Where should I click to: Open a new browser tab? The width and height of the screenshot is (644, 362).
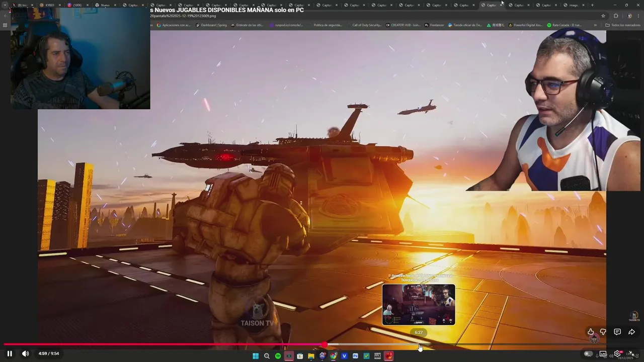[592, 5]
